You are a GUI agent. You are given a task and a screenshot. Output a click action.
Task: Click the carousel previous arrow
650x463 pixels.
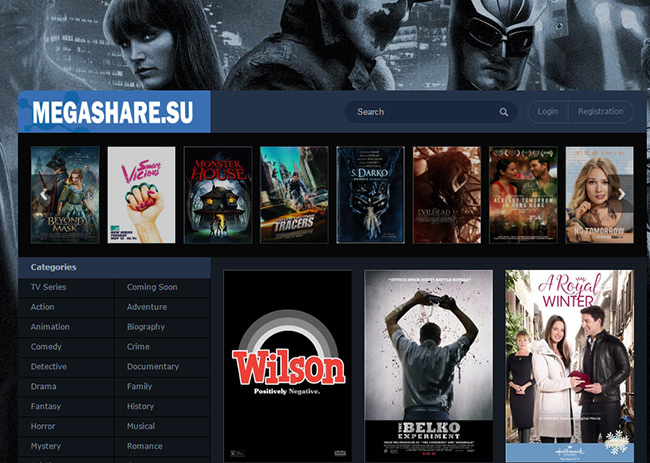click(43, 194)
